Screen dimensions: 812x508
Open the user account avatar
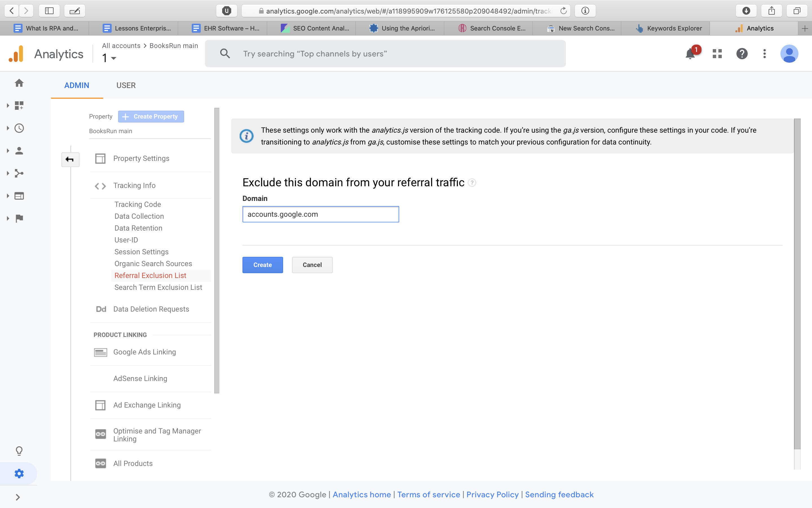point(789,54)
